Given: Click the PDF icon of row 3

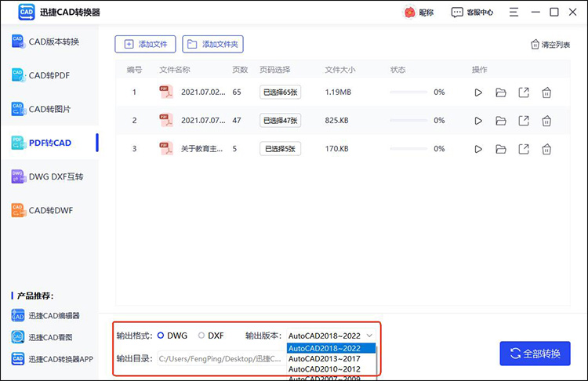Looking at the screenshot, I should [x=166, y=148].
